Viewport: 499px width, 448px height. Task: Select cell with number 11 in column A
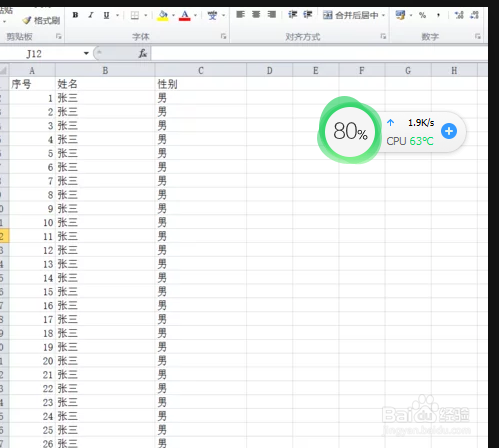32,236
